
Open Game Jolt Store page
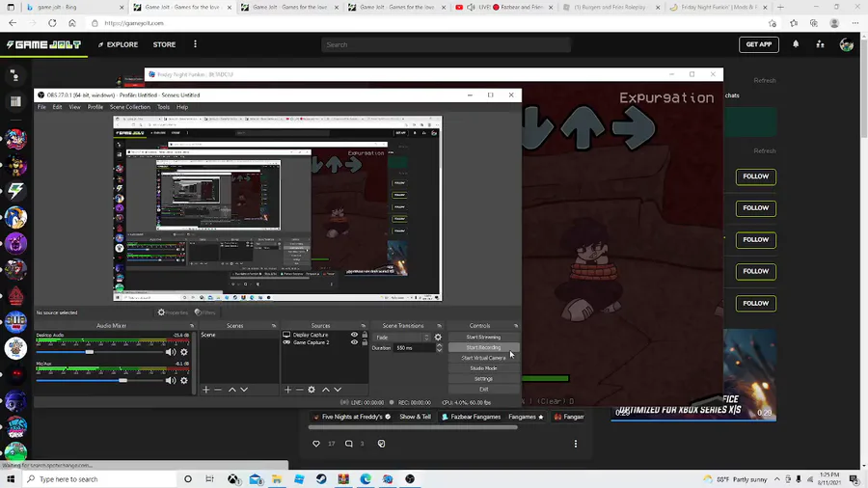point(164,44)
